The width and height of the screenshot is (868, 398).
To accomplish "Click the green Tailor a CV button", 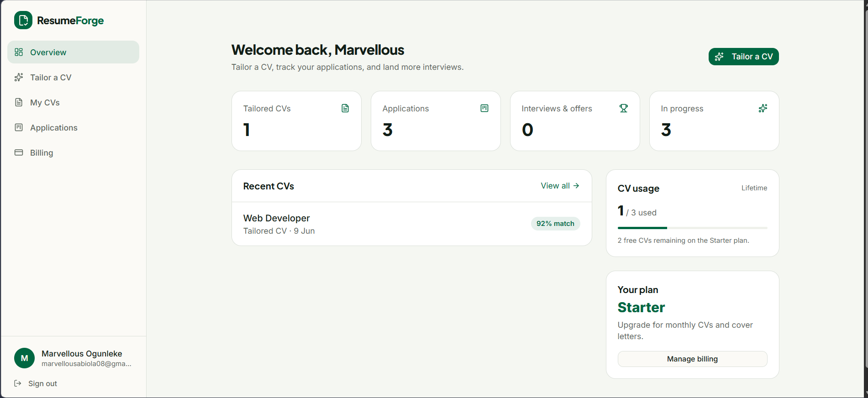I will point(743,57).
